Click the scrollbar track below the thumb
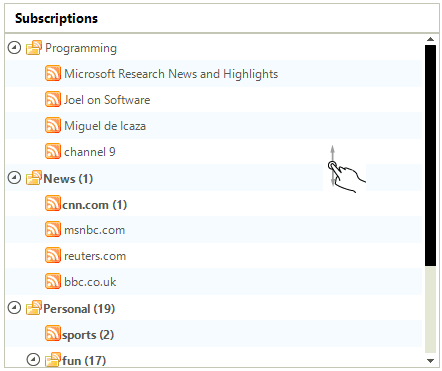 coord(430,309)
